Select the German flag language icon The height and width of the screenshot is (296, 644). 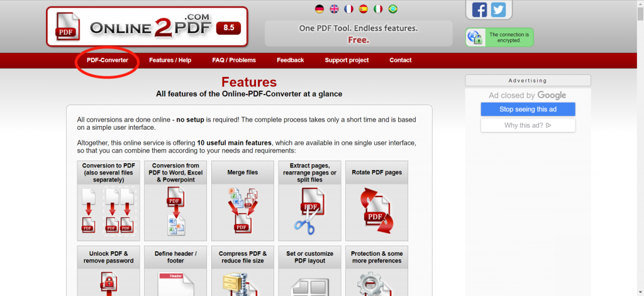[319, 9]
